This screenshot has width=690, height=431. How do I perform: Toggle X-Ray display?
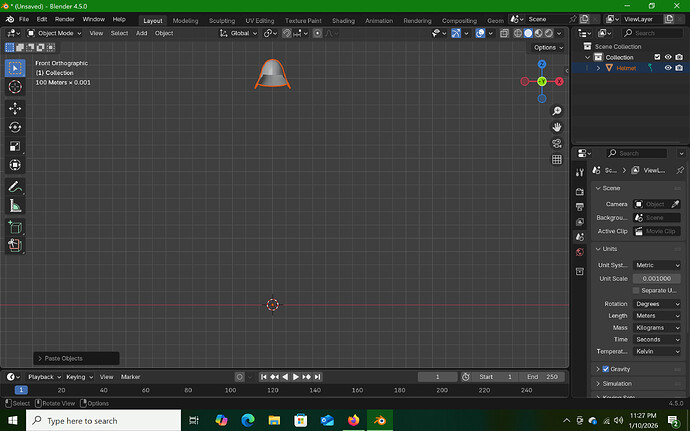(x=504, y=33)
